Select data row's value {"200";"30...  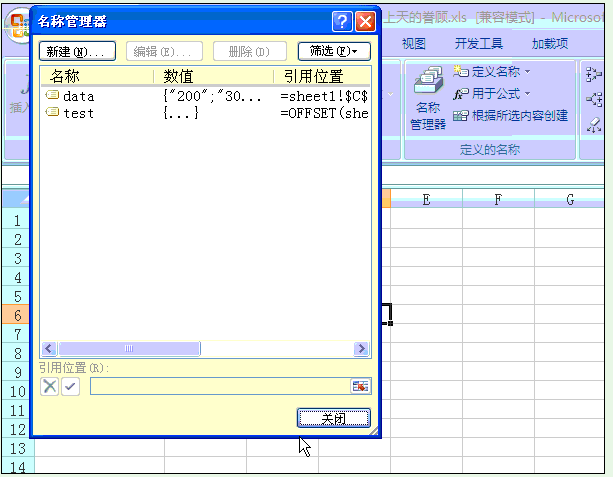[212, 96]
